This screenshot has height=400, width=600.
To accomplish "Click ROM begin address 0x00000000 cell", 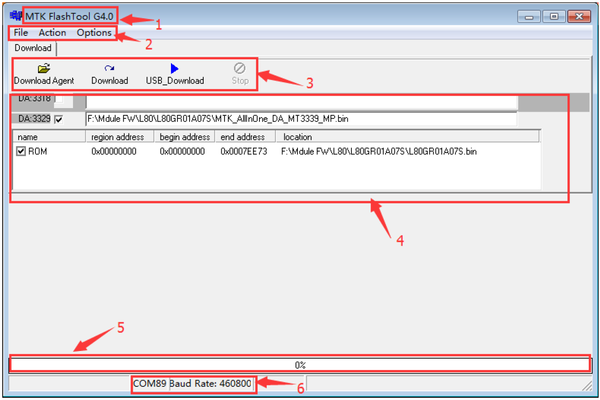I will pyautogui.click(x=182, y=152).
